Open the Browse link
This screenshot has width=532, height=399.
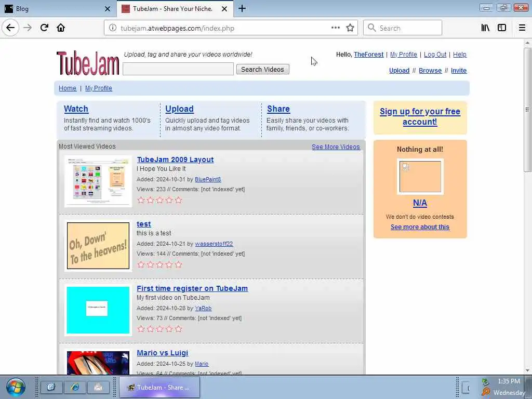[430, 71]
